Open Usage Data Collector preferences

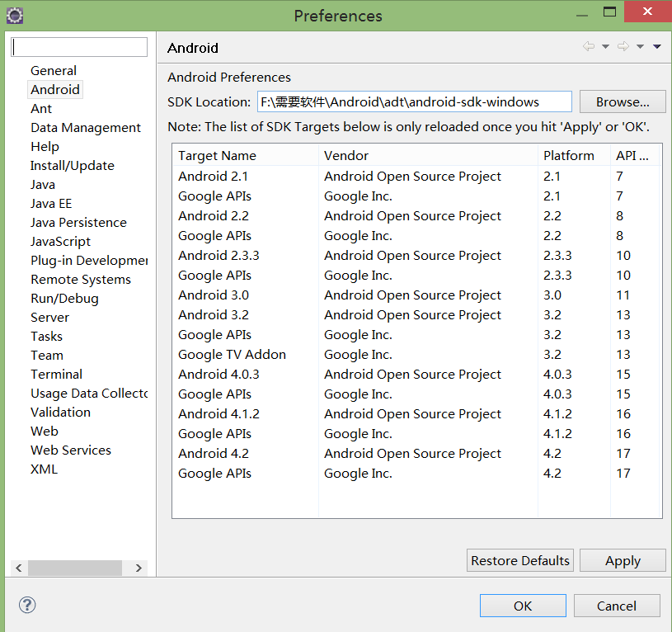(x=88, y=394)
